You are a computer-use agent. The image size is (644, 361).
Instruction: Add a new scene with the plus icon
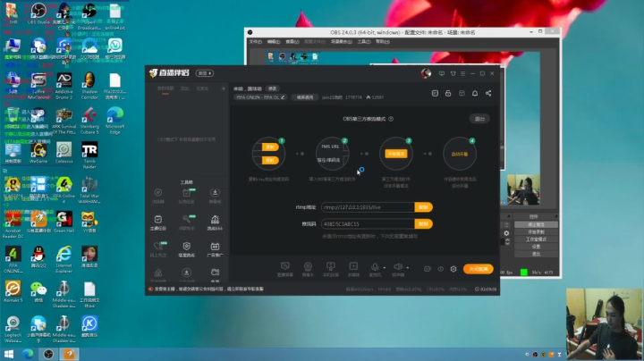[224, 88]
